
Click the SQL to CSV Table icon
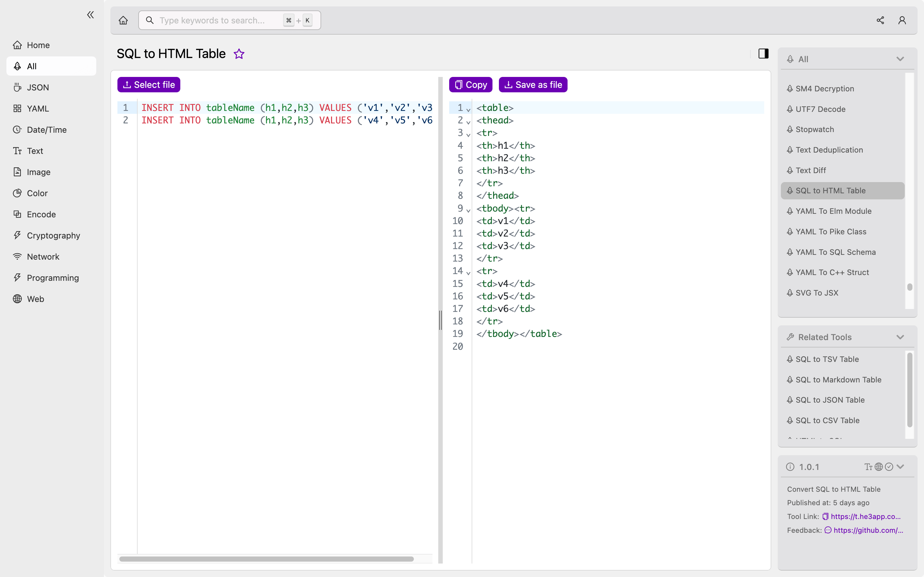(x=791, y=420)
